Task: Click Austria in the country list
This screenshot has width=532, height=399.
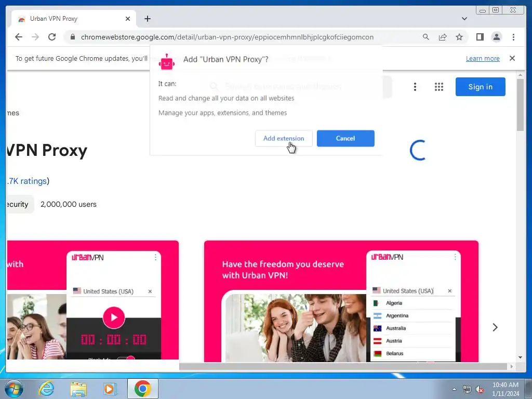Action: pyautogui.click(x=394, y=341)
